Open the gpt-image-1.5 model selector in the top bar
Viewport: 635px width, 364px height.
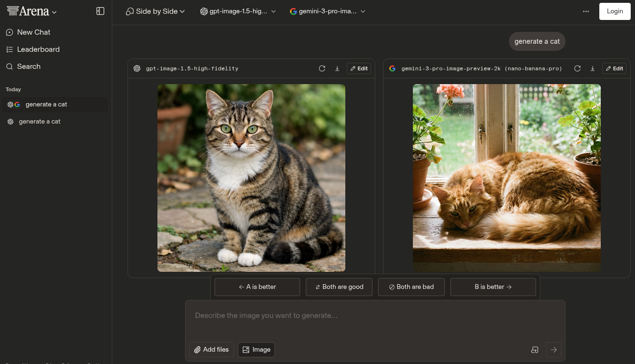[238, 11]
